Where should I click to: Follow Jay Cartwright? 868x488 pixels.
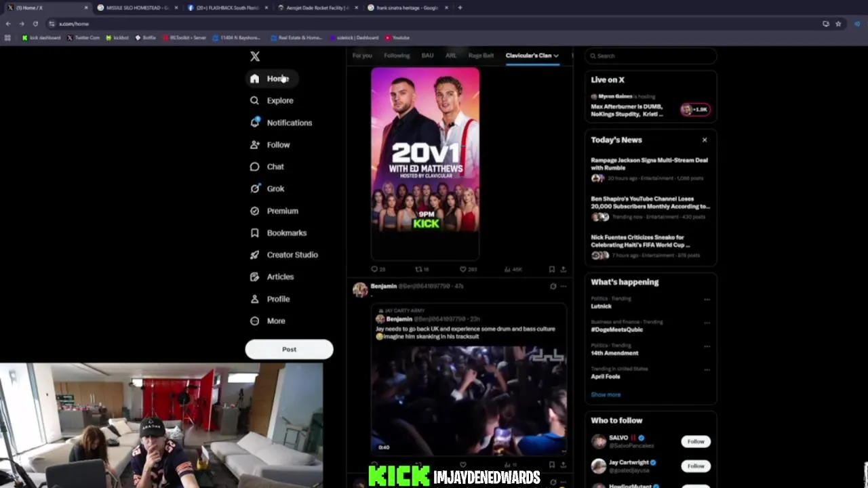point(696,466)
